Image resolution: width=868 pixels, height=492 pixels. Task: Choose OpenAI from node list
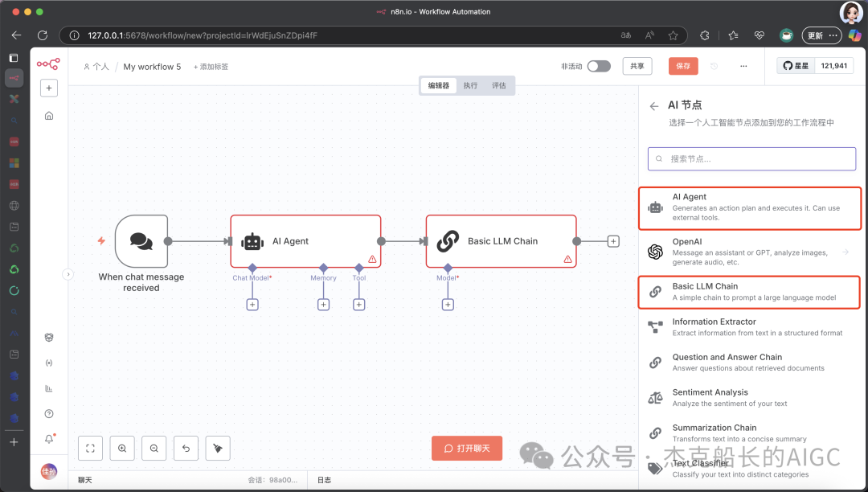(750, 252)
